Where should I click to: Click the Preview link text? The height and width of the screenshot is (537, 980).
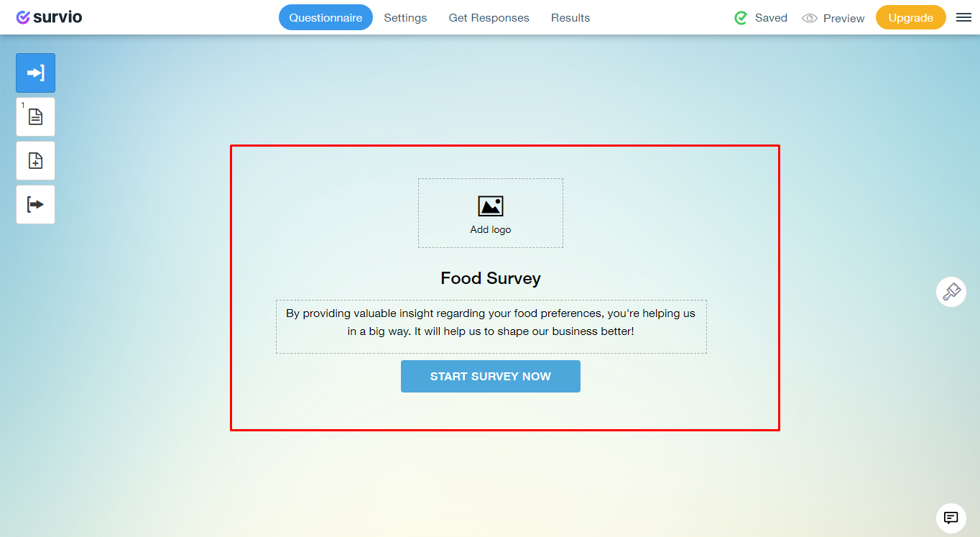[x=844, y=19]
